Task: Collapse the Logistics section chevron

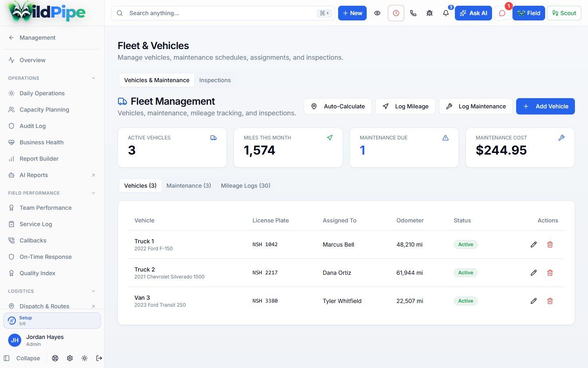Action: point(94,291)
